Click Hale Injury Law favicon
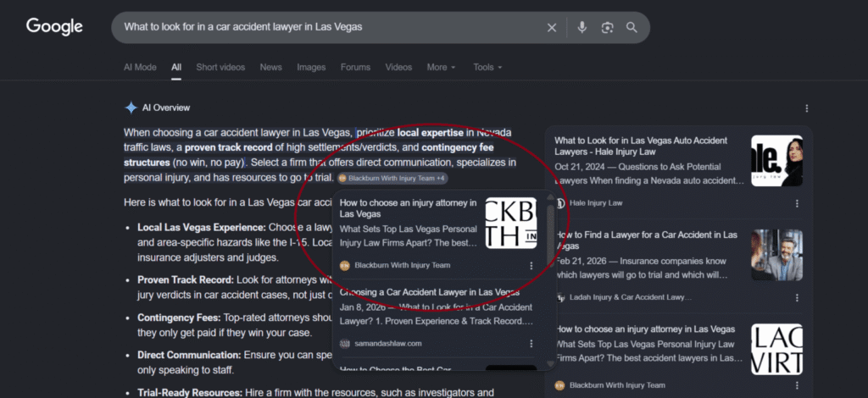The width and height of the screenshot is (868, 398). 560,203
